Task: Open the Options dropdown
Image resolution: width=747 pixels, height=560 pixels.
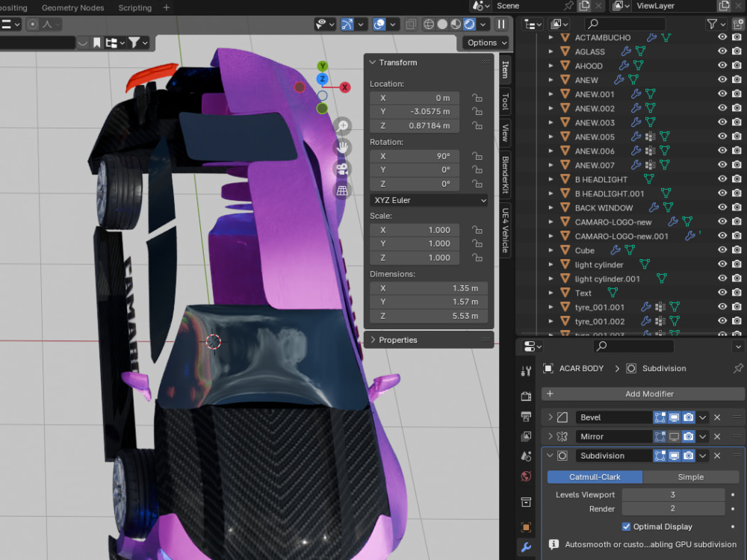Action: [x=486, y=43]
